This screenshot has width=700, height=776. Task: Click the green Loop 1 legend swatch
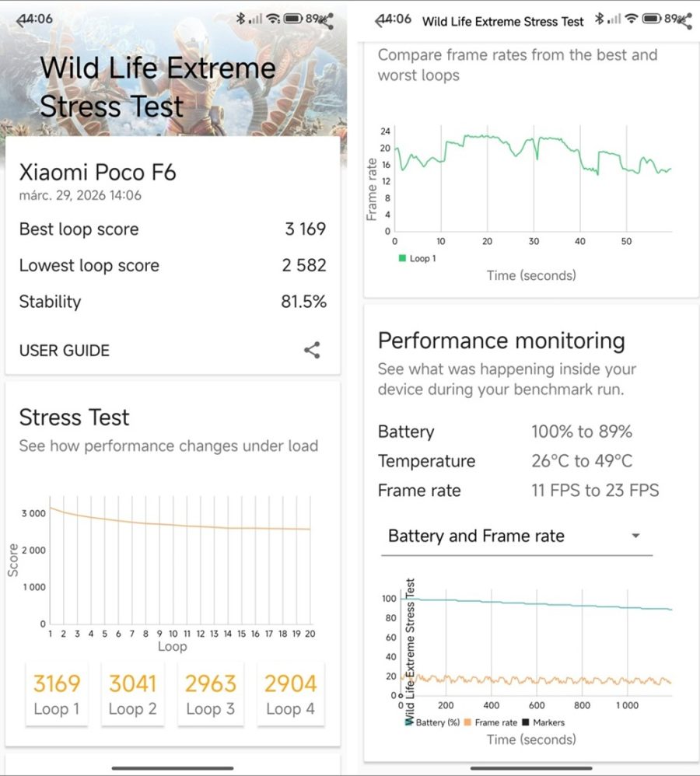[402, 258]
